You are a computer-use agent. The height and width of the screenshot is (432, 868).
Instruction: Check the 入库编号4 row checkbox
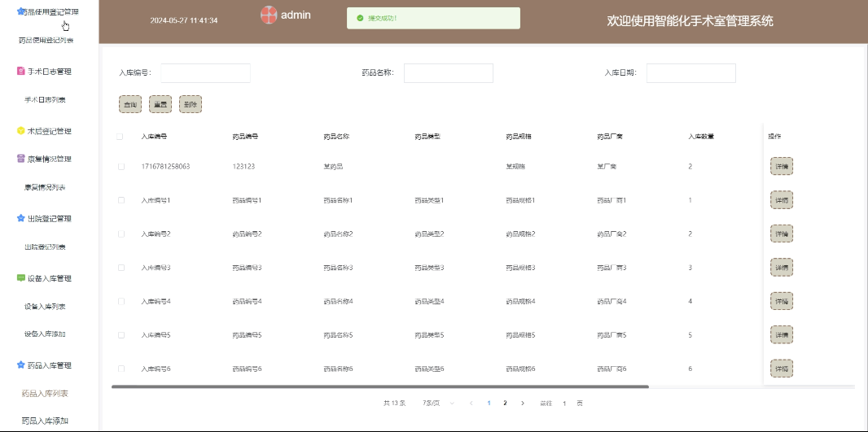tap(121, 302)
